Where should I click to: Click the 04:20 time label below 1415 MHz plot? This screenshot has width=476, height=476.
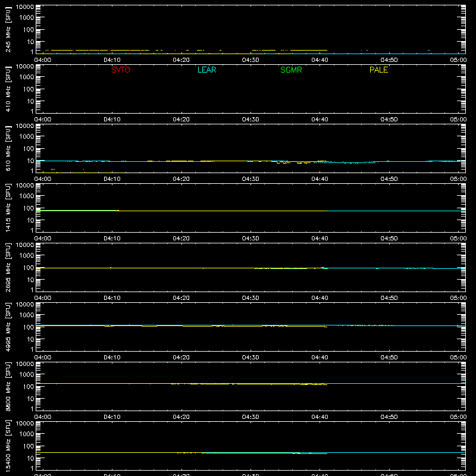coord(181,239)
